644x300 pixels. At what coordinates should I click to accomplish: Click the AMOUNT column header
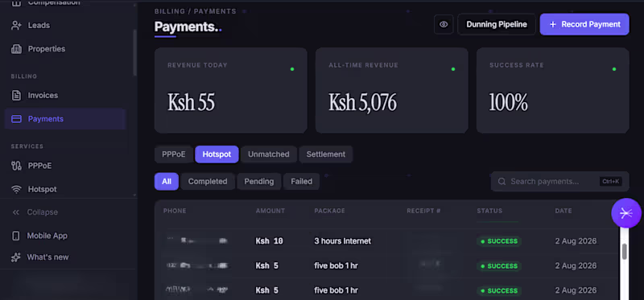coord(270,211)
